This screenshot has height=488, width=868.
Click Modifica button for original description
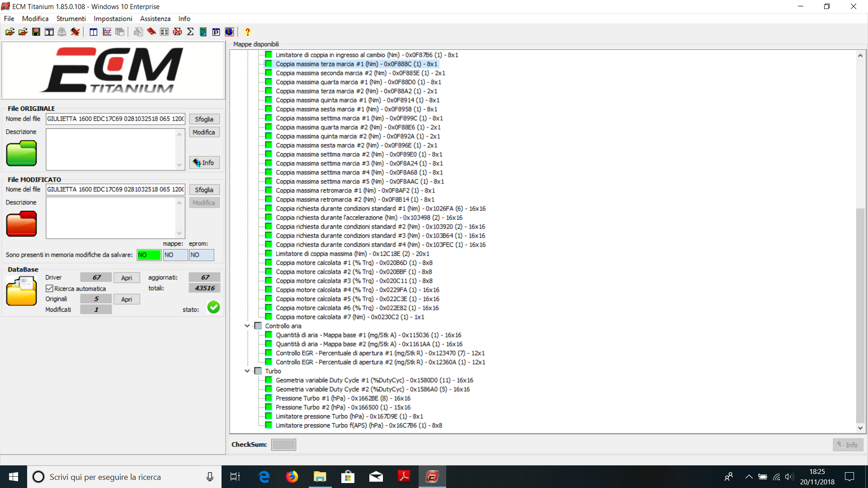pyautogui.click(x=204, y=132)
